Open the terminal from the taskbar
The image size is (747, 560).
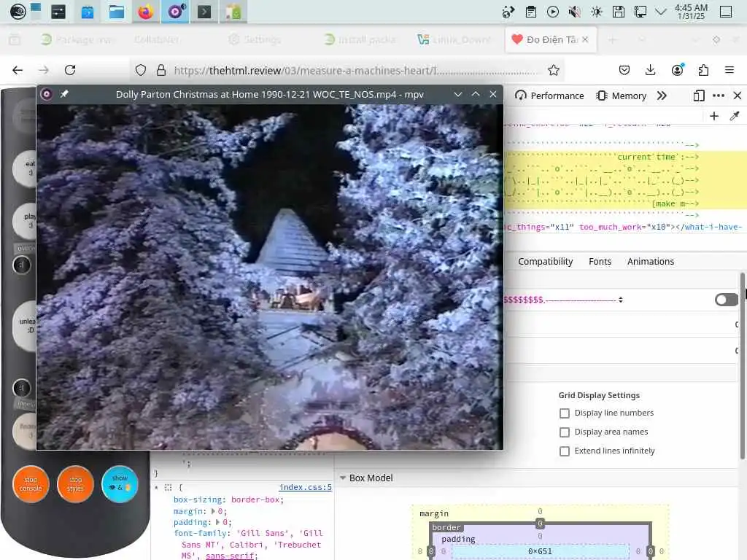click(204, 12)
